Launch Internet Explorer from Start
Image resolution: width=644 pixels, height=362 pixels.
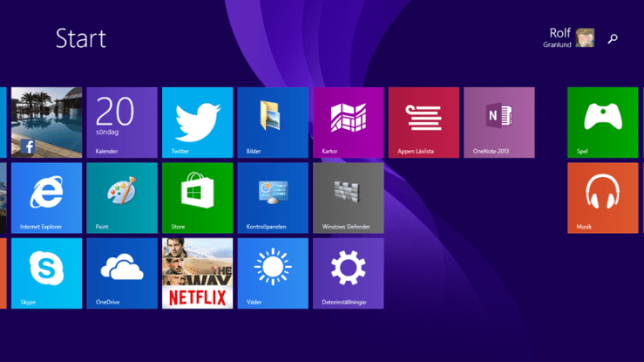[x=46, y=198]
